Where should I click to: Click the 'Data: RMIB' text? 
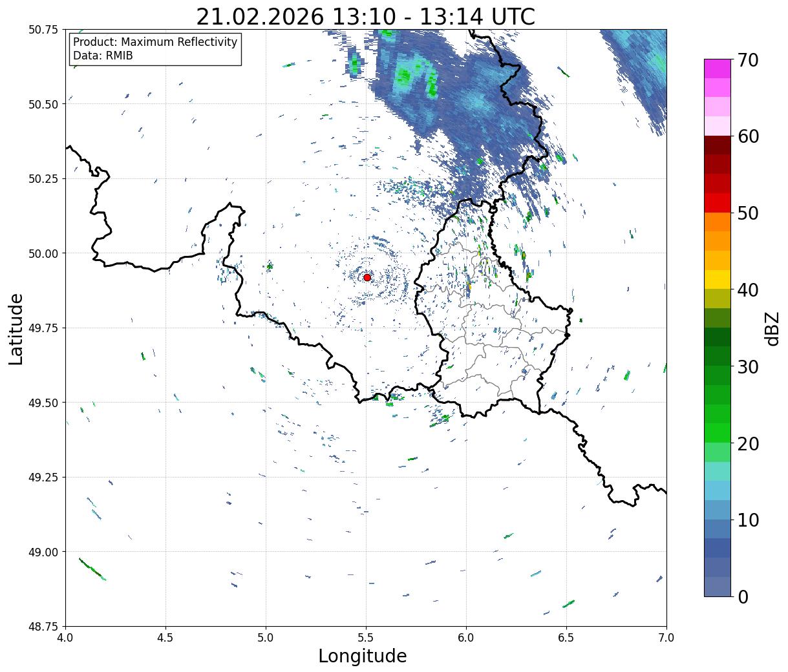tap(103, 56)
